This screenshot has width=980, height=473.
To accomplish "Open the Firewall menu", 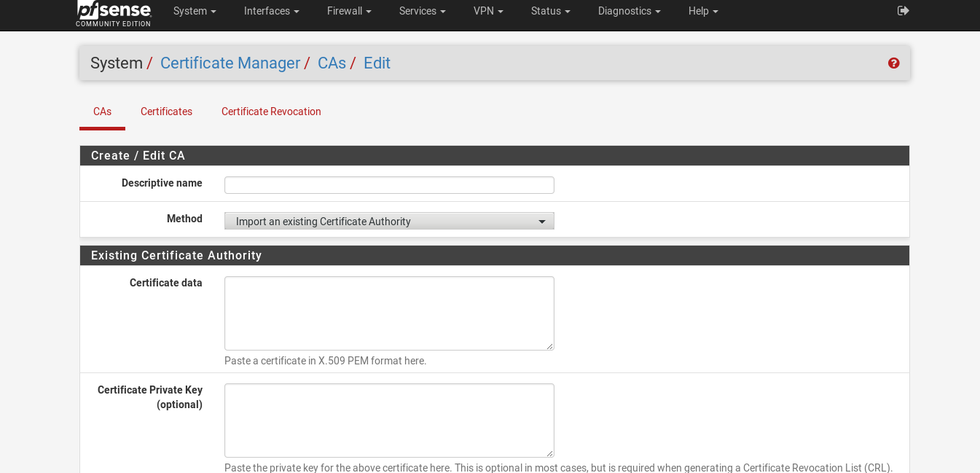I will (349, 11).
